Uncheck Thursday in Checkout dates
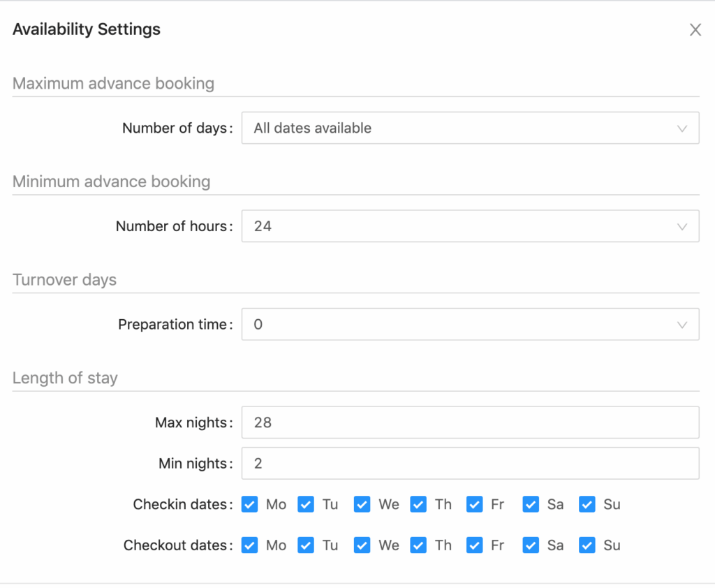This screenshot has height=588, width=715. coord(418,545)
